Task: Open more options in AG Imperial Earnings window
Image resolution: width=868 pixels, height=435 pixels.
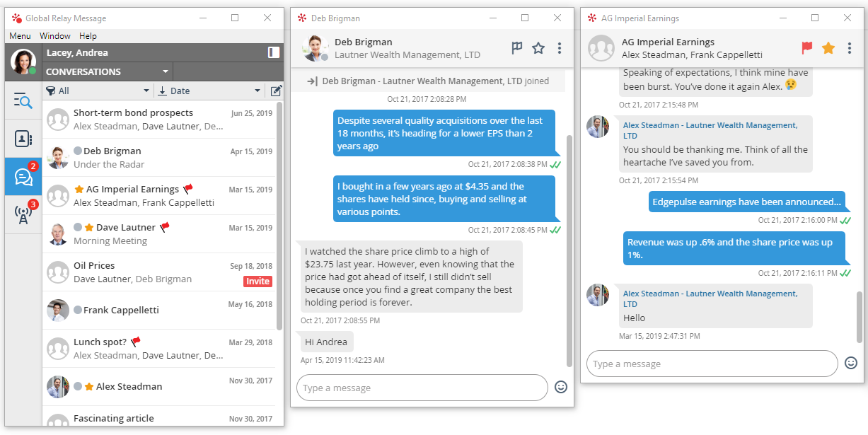Action: (x=850, y=48)
